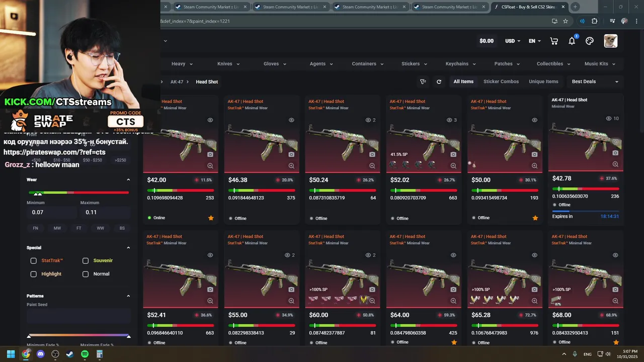Select the BS wear option
Image resolution: width=644 pixels, height=362 pixels.
tap(122, 228)
